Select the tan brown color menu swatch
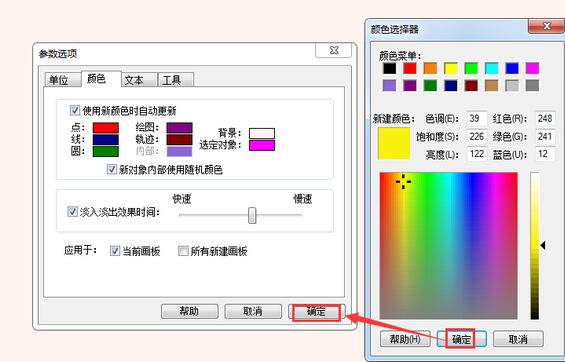Image resolution: width=565 pixels, height=362 pixels. click(x=491, y=86)
